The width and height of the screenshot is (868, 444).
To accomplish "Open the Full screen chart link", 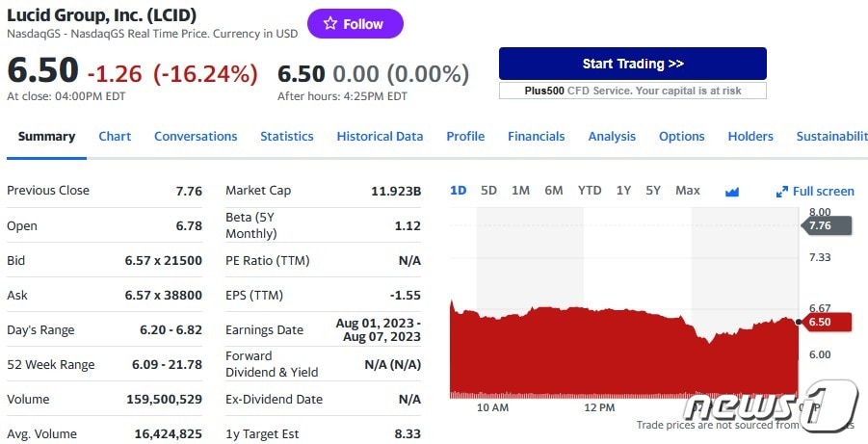I will point(815,192).
